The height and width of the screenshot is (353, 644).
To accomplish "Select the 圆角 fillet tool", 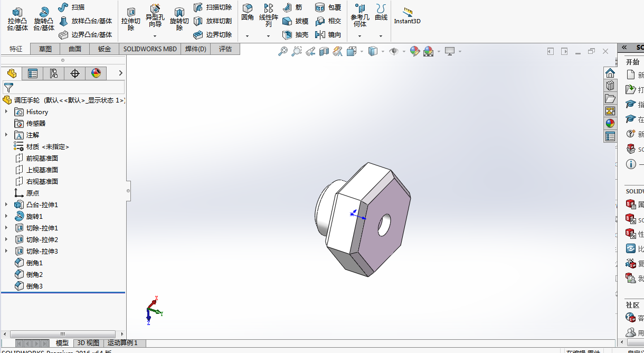I will tap(247, 12).
